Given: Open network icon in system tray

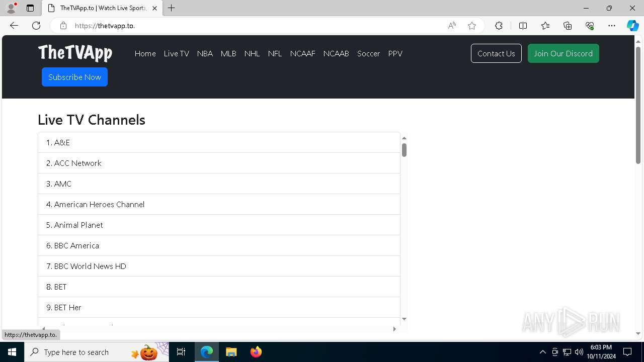Looking at the screenshot, I should click(567, 352).
